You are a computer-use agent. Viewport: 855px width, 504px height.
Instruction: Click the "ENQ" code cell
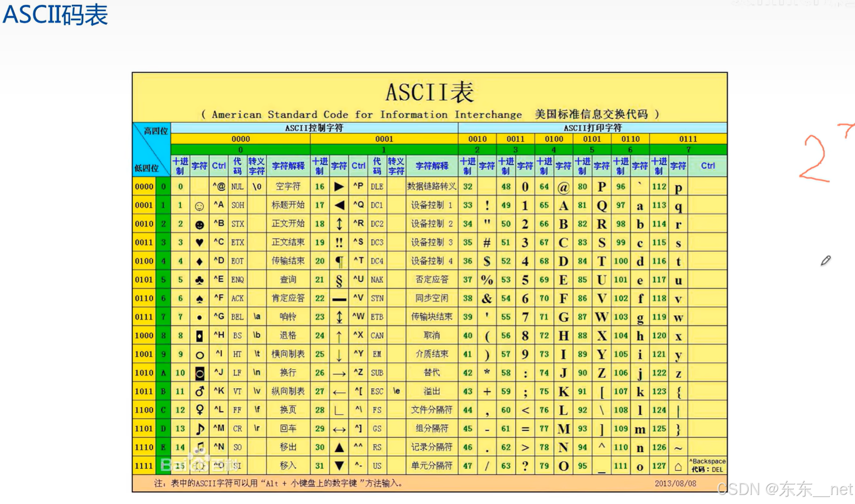pyautogui.click(x=237, y=280)
